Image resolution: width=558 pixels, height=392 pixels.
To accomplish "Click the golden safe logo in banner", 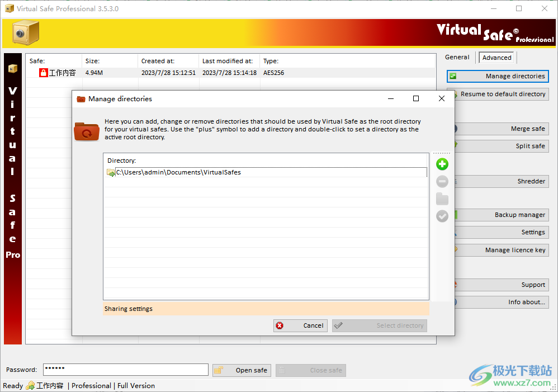I will click(26, 33).
